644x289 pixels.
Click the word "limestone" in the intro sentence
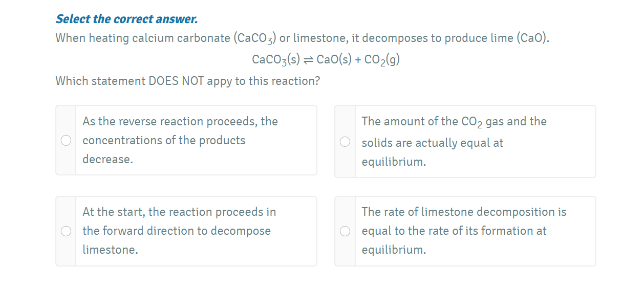click(x=320, y=38)
